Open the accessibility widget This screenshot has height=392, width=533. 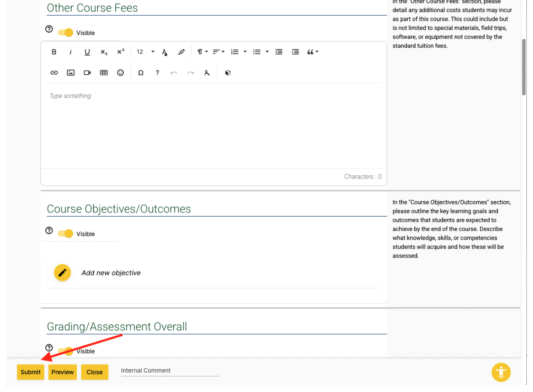(x=501, y=372)
